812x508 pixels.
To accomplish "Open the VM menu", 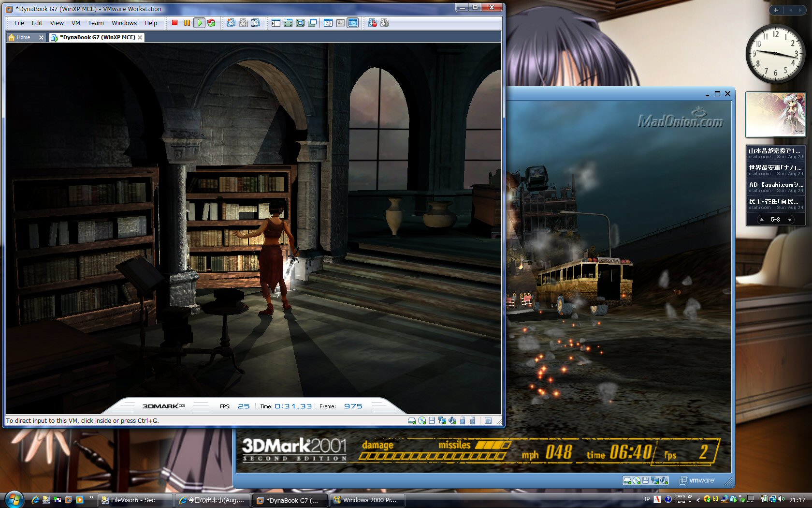I will click(x=76, y=23).
